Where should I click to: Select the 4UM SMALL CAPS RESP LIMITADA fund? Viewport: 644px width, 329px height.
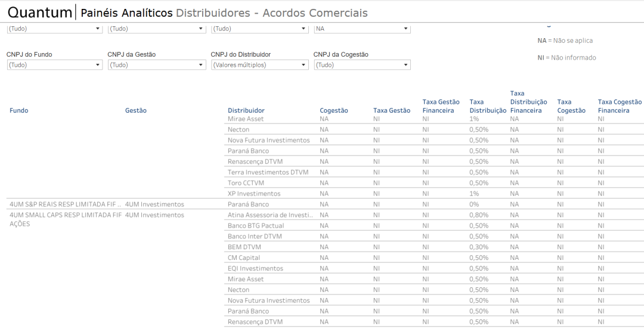point(66,219)
